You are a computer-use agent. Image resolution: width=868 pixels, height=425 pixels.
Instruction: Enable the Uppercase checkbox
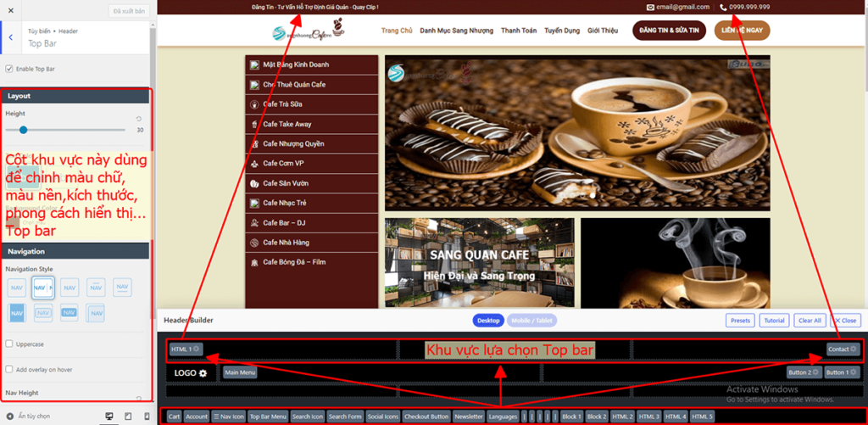pos(8,344)
